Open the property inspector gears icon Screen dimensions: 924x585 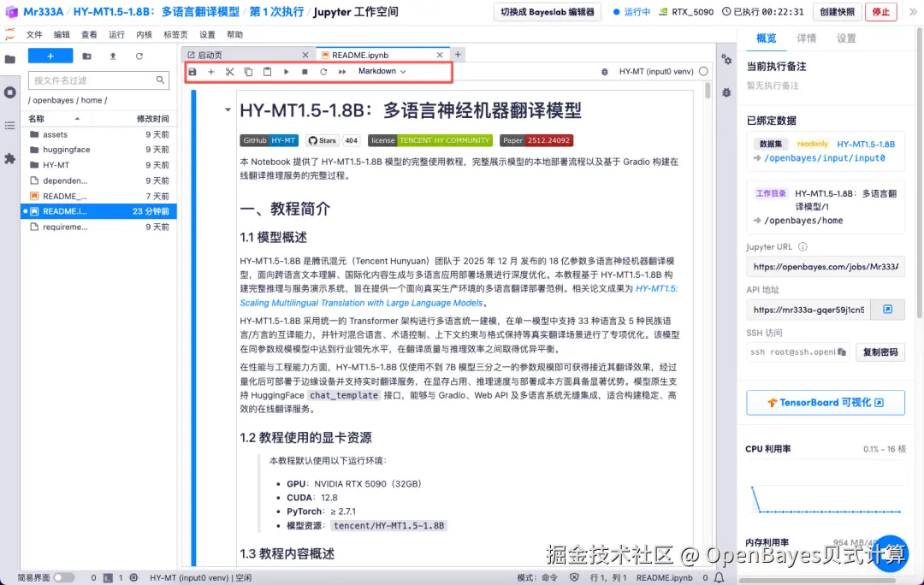pyautogui.click(x=726, y=60)
